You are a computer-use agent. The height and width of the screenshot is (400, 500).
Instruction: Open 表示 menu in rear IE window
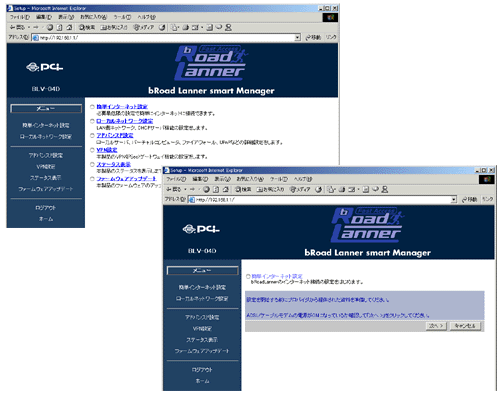tap(66, 17)
